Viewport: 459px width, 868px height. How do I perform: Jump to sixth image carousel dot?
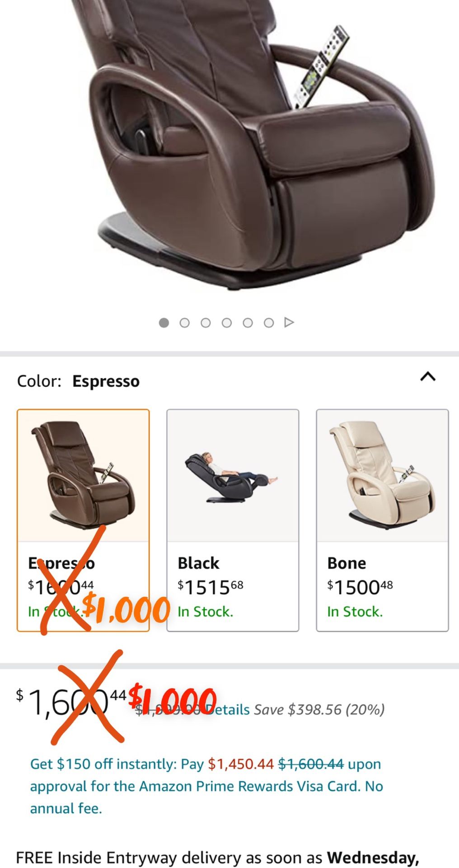(269, 323)
